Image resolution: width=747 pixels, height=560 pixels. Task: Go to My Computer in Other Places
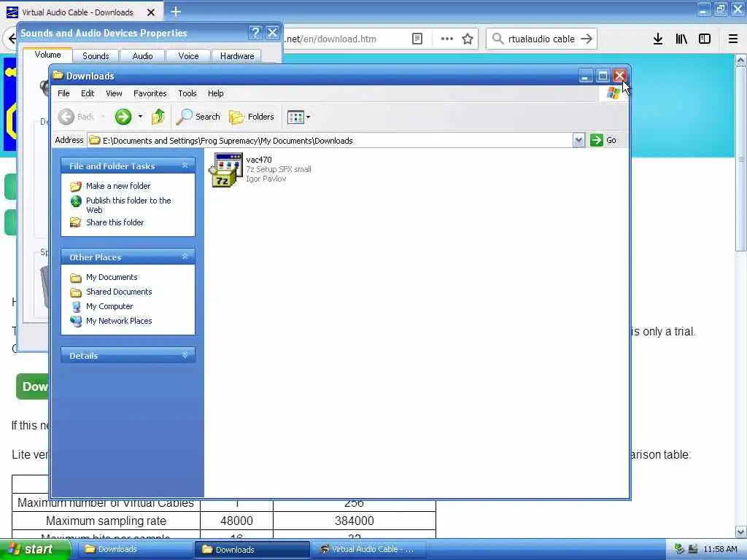(109, 307)
